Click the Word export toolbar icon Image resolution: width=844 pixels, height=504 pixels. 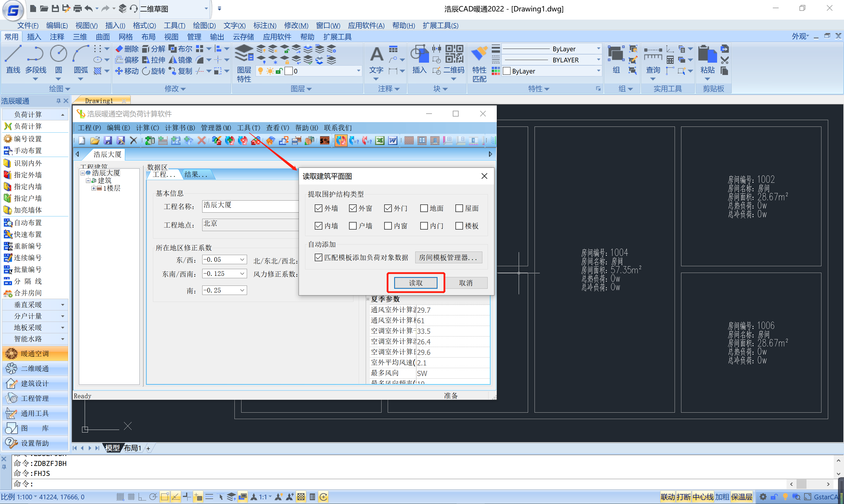click(392, 140)
